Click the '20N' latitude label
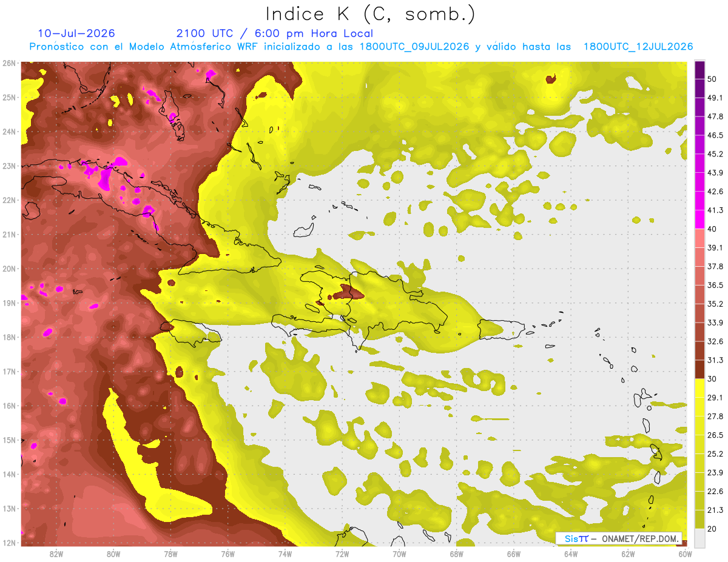Viewport: 728px width, 562px height. point(8,269)
